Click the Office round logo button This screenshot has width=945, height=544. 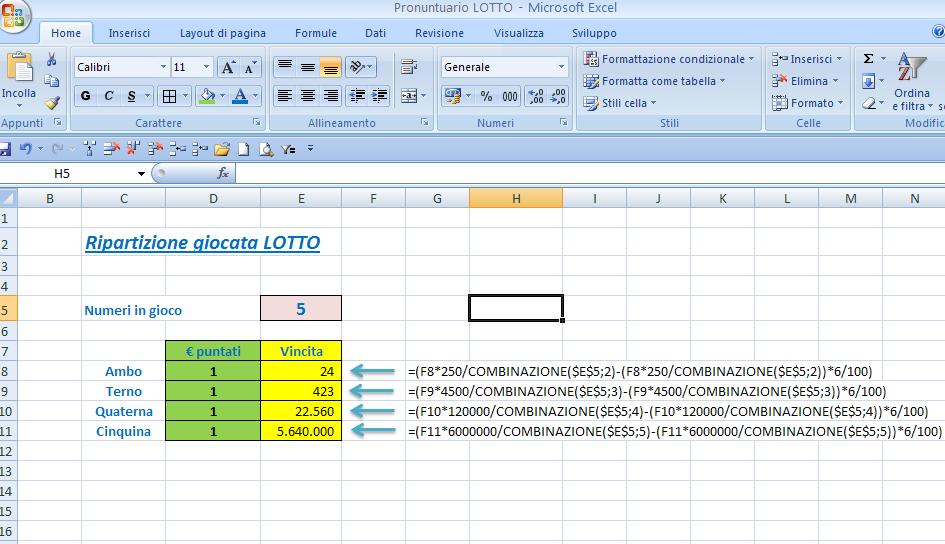point(14,14)
